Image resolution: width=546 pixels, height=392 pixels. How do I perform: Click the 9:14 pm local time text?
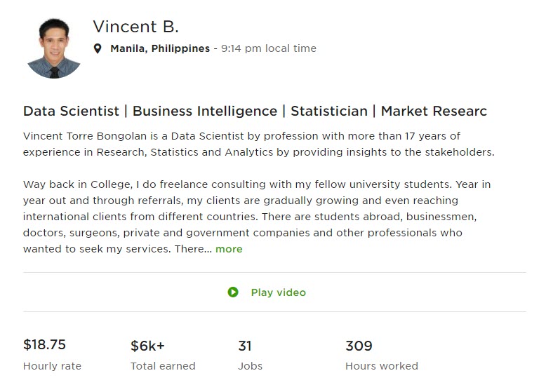point(269,48)
